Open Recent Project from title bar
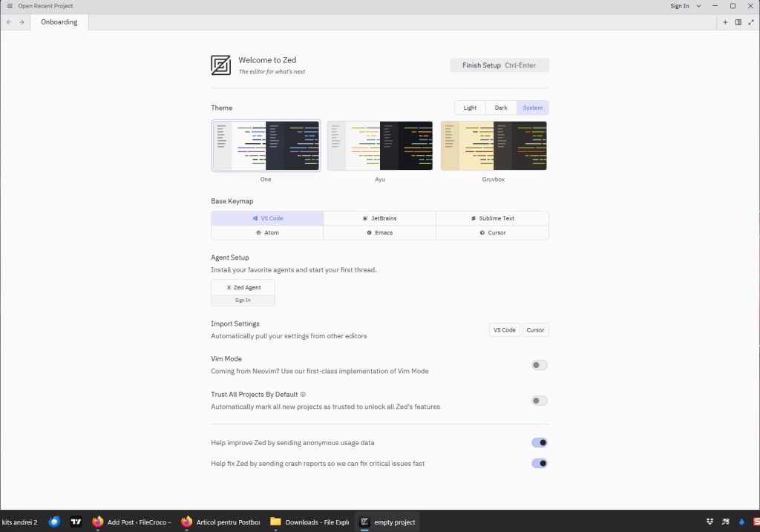The image size is (760, 532). pos(45,6)
